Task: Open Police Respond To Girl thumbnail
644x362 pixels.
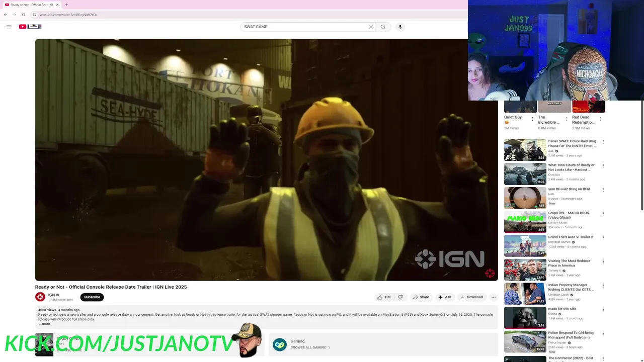Action: 525,341
